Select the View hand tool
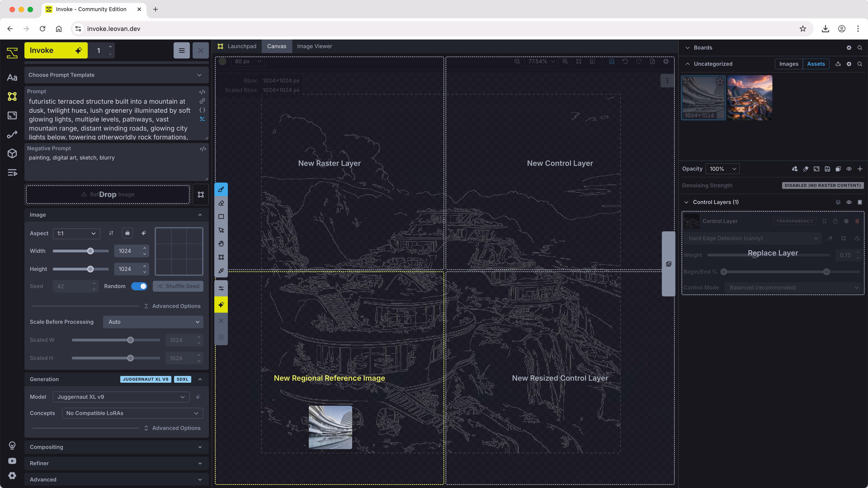 point(221,244)
